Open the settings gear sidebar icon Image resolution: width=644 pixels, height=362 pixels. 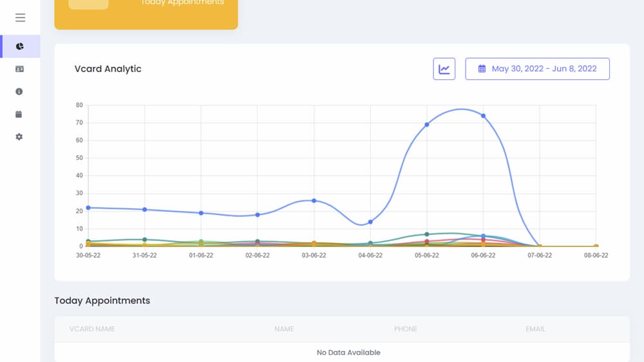pyautogui.click(x=19, y=137)
